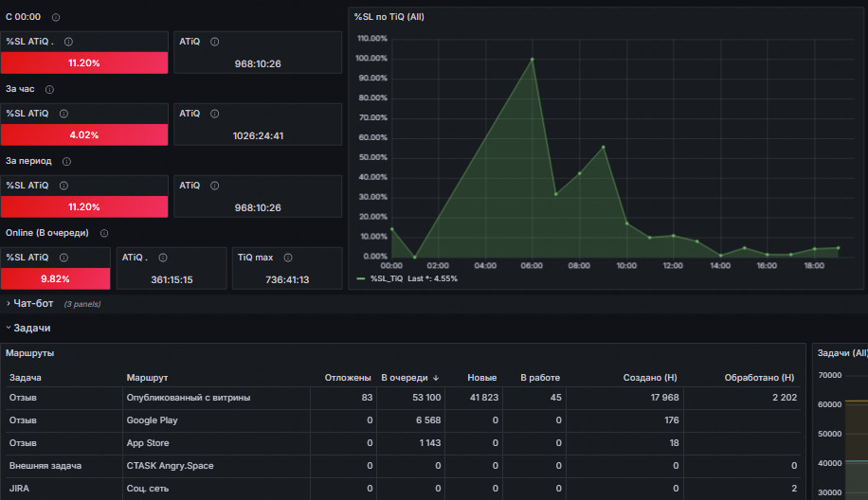
Task: Click info icon next to Online (В очереди)
Action: click(104, 233)
